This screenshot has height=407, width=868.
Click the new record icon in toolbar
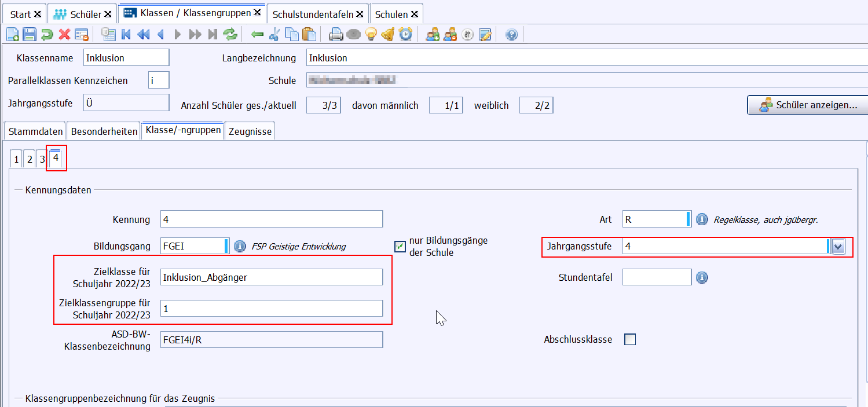12,35
